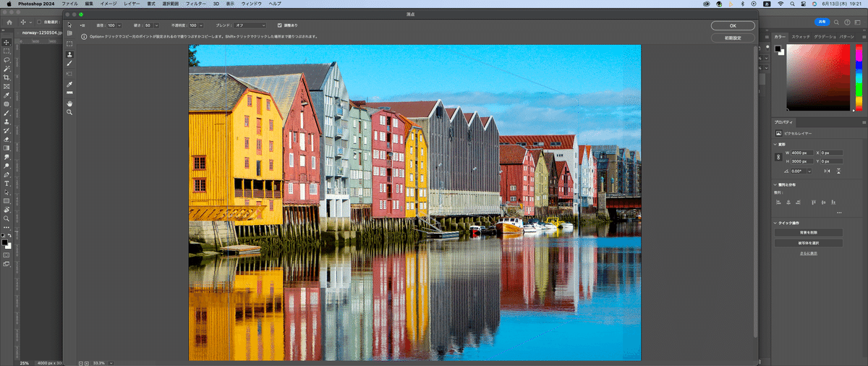Screen dimensions: 868x366
Task: Open the Vanishing Point settings flyout menu icon
Action: click(82, 25)
